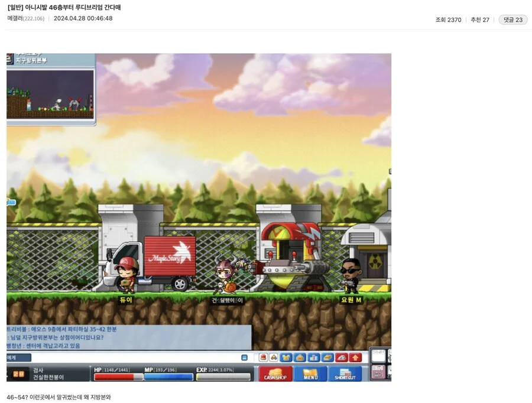Click the small blue chat toggle icon
Screen dimensions: 532x403
tap(244, 357)
